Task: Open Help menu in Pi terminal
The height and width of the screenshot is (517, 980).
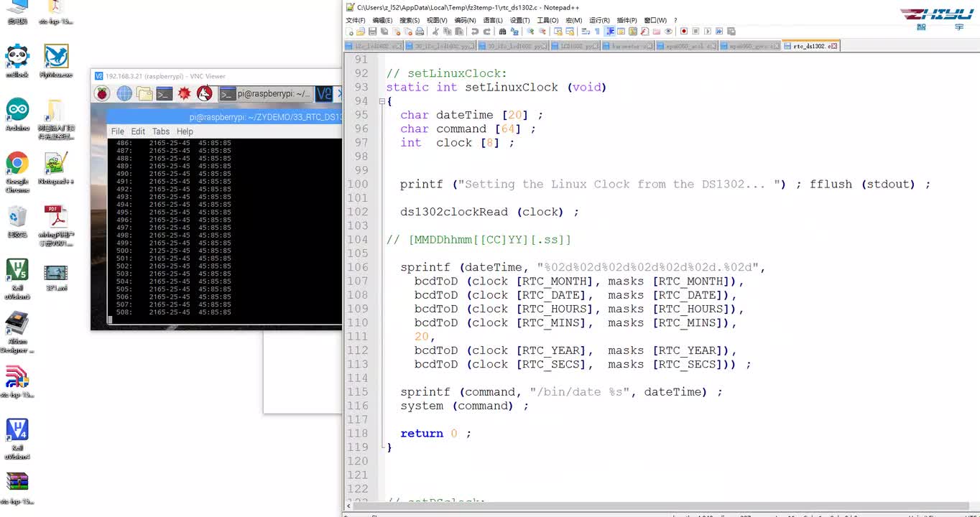Action: [185, 131]
